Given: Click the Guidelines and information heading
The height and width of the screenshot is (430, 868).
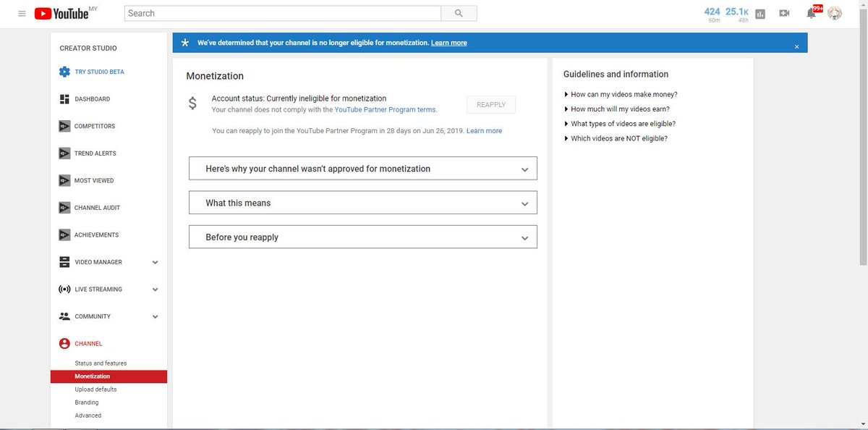Looking at the screenshot, I should pyautogui.click(x=616, y=74).
